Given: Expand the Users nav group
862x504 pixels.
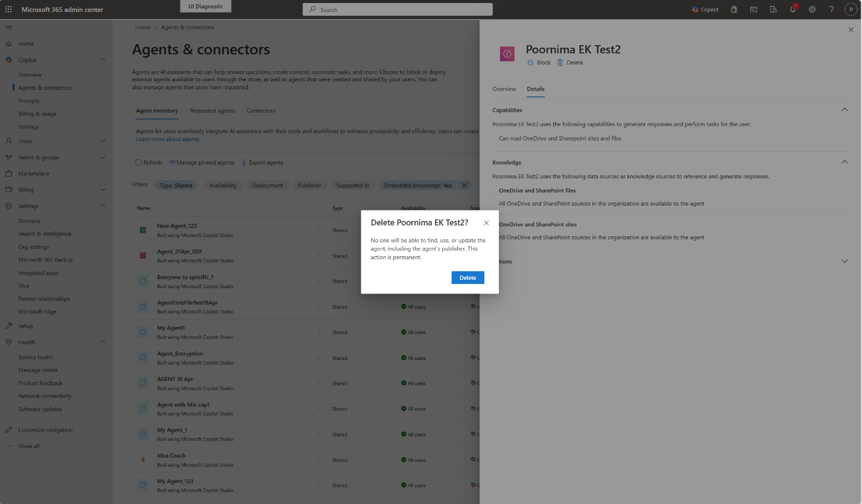Looking at the screenshot, I should (x=103, y=141).
